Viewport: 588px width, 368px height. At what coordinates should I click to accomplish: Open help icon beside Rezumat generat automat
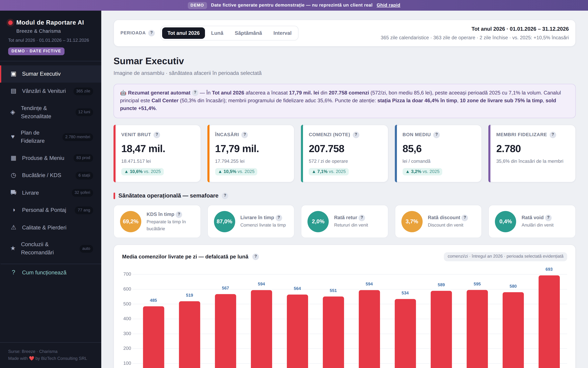(x=195, y=93)
